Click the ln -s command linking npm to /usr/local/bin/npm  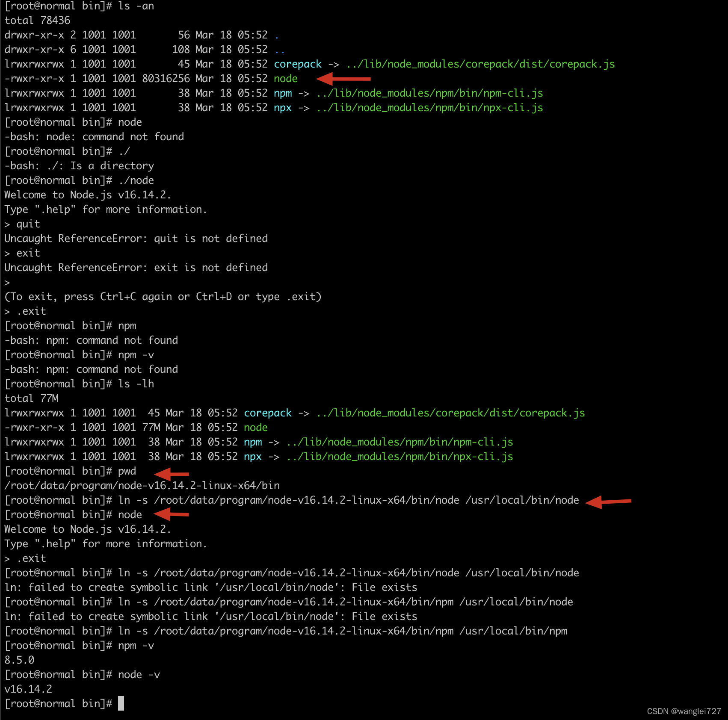pos(343,631)
